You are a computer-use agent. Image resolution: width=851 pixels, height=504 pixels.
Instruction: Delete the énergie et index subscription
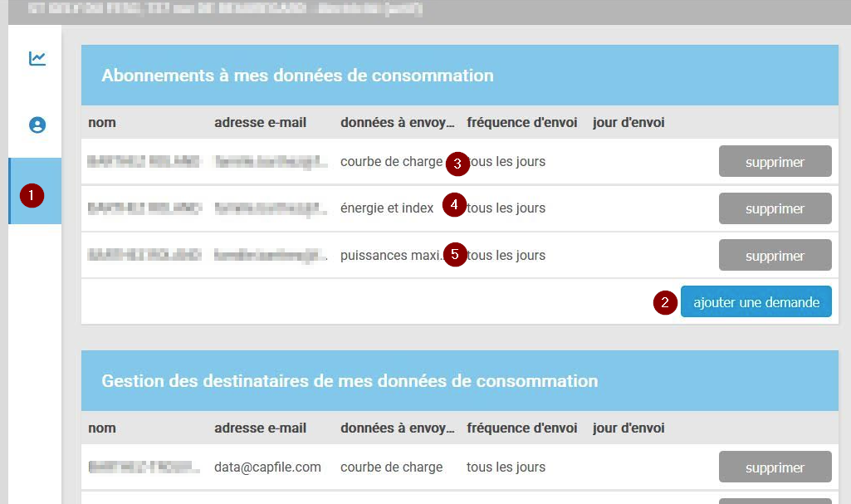[x=775, y=209]
